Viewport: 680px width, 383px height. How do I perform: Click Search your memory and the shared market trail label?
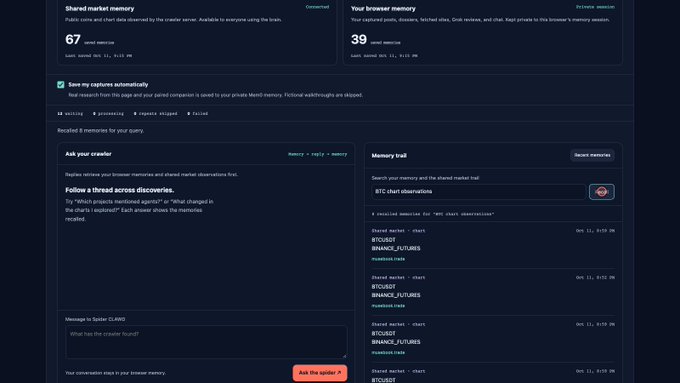pos(425,178)
